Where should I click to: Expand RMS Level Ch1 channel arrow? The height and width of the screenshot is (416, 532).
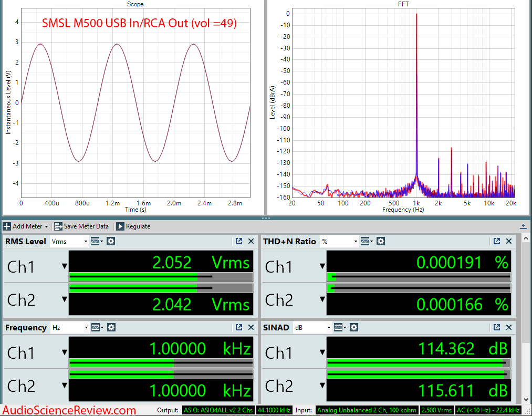pyautogui.click(x=65, y=266)
